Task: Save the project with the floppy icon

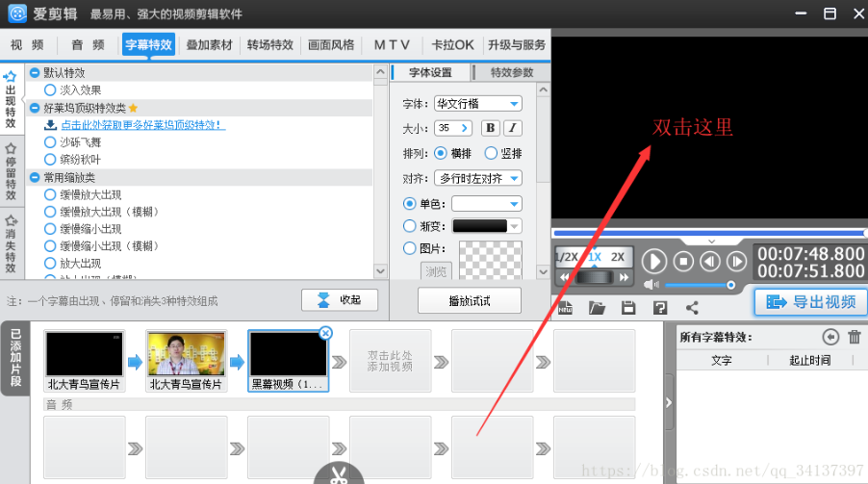Action: [628, 307]
